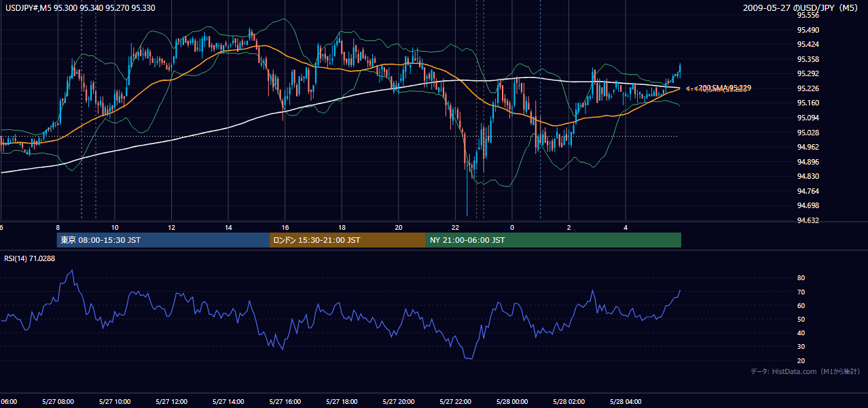
Task: Click the RSI axis value 30
Action: click(x=801, y=347)
